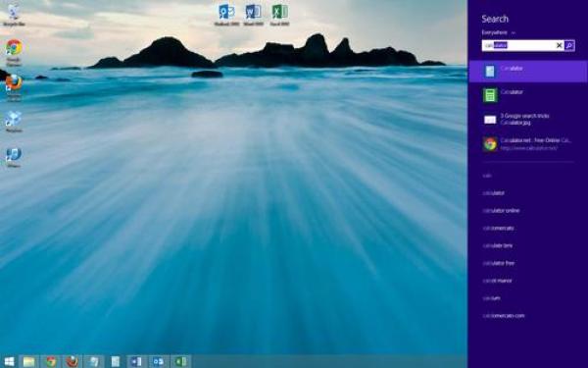Click inside the search text field
588x368 pixels.
pyautogui.click(x=518, y=45)
